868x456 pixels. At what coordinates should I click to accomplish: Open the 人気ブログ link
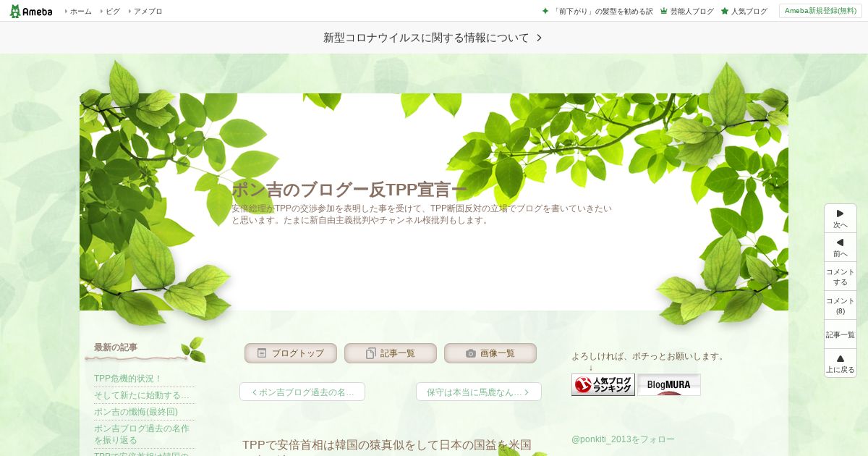click(749, 12)
